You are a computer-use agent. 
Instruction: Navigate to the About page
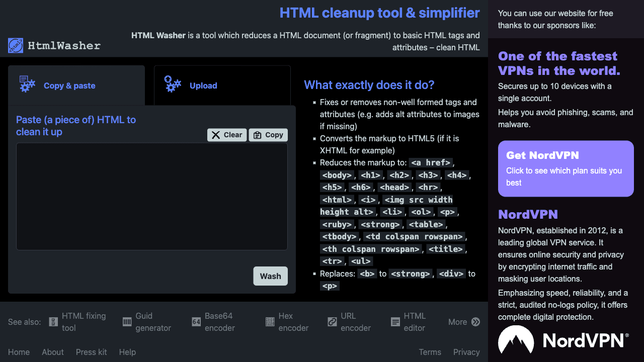[x=52, y=352]
